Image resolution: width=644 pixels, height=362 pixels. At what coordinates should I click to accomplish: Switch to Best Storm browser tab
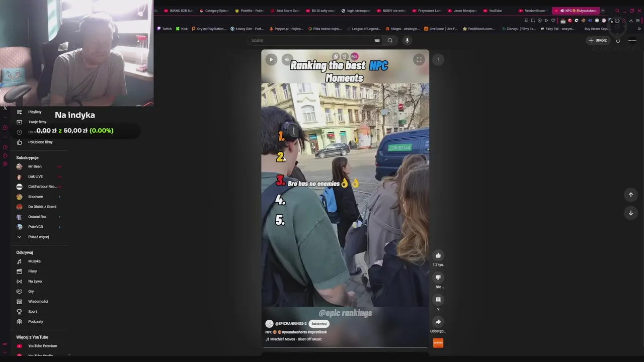click(285, 11)
